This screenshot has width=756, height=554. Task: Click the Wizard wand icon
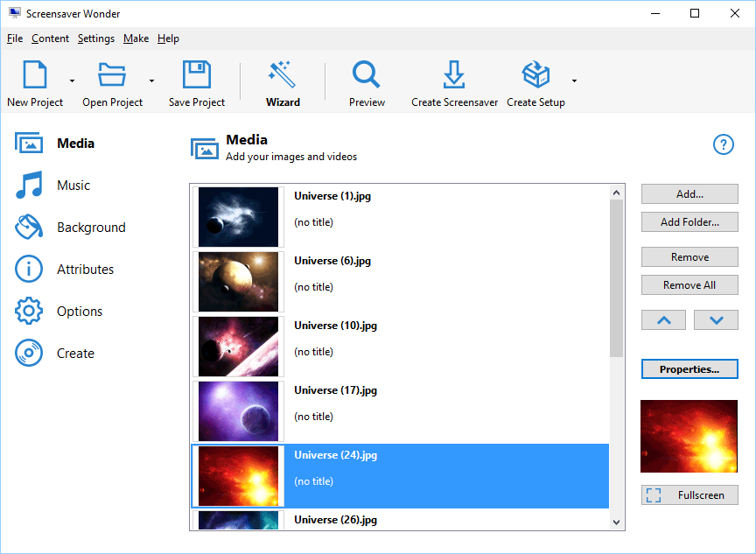click(x=283, y=75)
